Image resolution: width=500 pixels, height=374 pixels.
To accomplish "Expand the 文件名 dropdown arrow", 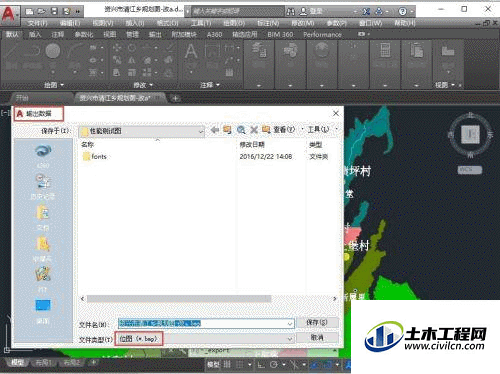I will tap(290, 324).
